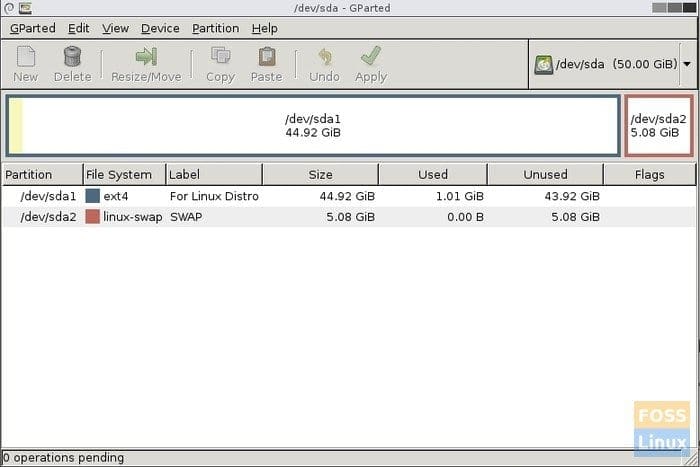Click the 43.92 GiB unused cell
Image resolution: width=700 pixels, height=467 pixels.
pos(572,196)
